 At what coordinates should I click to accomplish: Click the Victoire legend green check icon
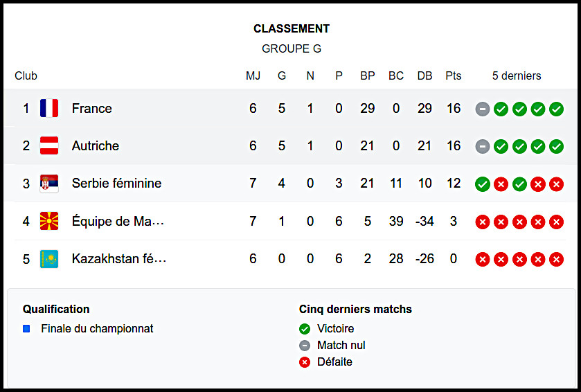pyautogui.click(x=305, y=329)
